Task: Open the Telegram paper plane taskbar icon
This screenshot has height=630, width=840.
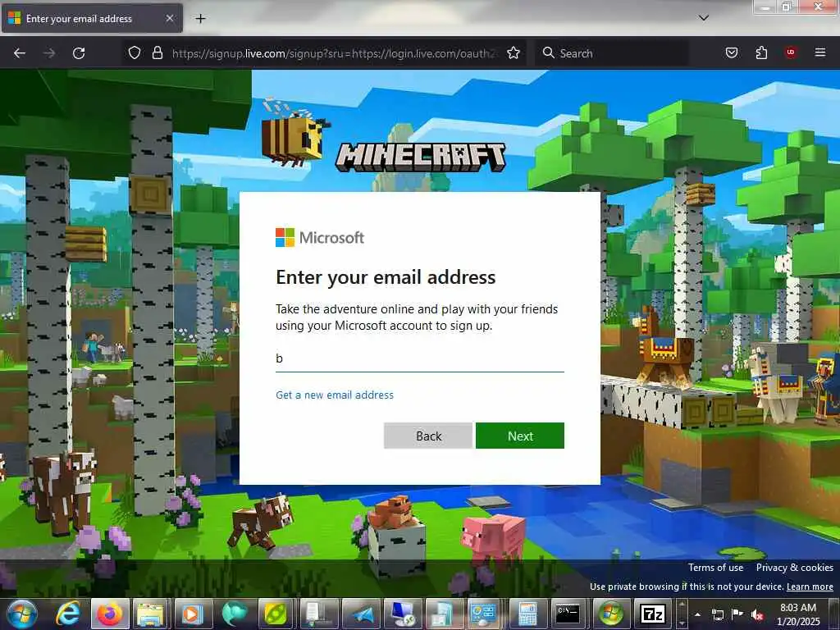Action: coord(363,614)
